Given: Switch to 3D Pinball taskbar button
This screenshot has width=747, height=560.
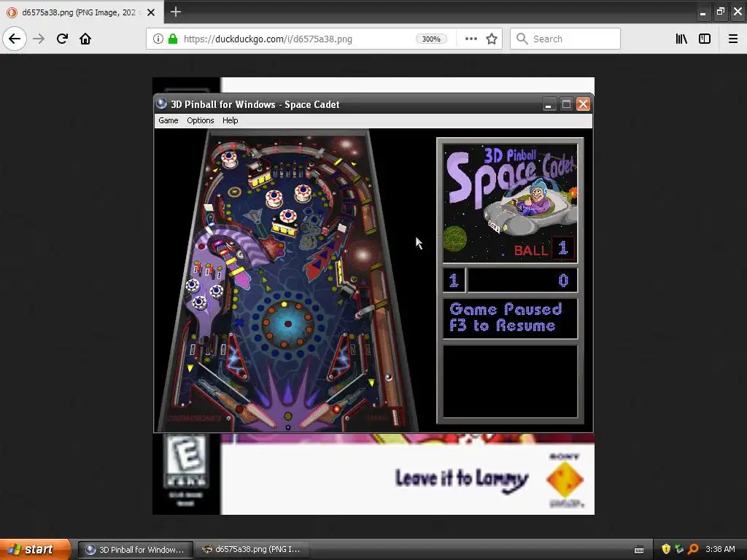Looking at the screenshot, I should tap(136, 550).
